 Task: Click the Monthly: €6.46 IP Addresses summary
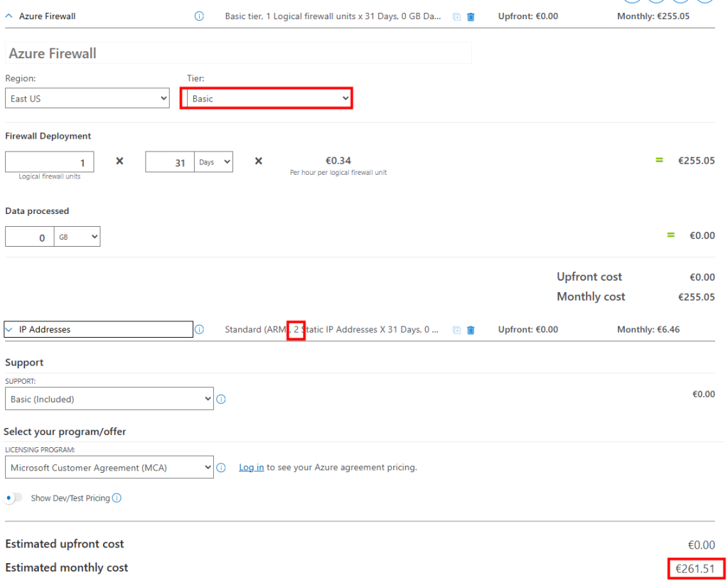click(648, 330)
